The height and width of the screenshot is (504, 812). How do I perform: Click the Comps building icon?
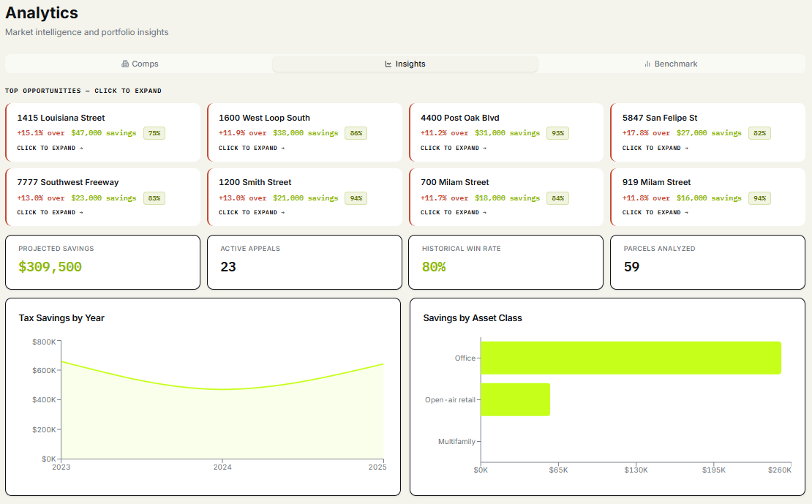click(125, 64)
